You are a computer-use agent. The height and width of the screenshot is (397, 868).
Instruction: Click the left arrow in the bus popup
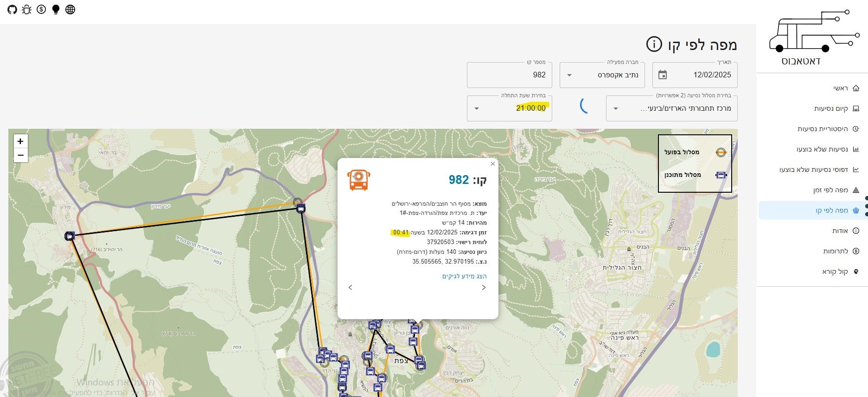(x=351, y=288)
